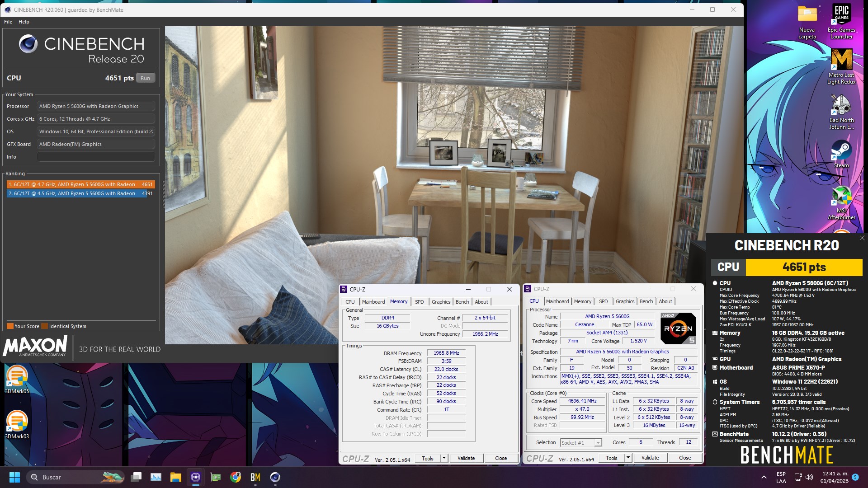Image resolution: width=868 pixels, height=488 pixels.
Task: Click Tools button in CPU-Z Memory window
Action: pos(428,458)
